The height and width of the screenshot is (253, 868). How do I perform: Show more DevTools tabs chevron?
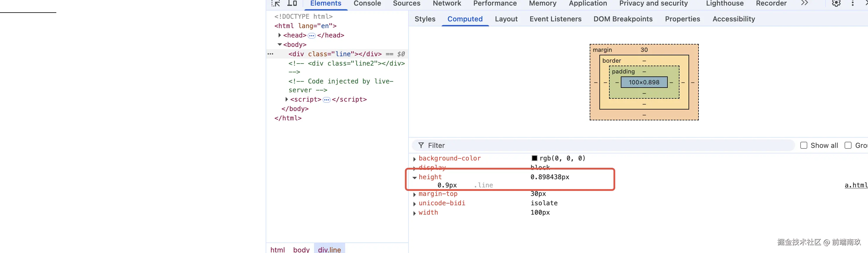(x=804, y=3)
